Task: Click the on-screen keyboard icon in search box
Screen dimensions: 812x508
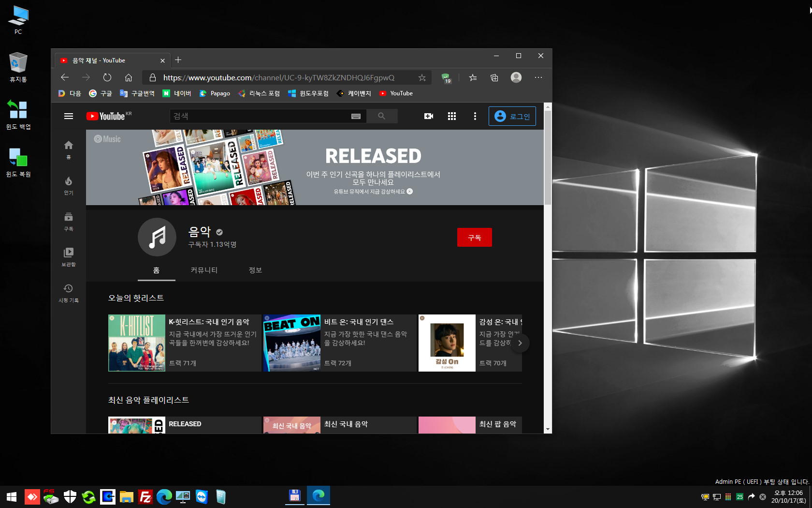Action: pyautogui.click(x=356, y=116)
